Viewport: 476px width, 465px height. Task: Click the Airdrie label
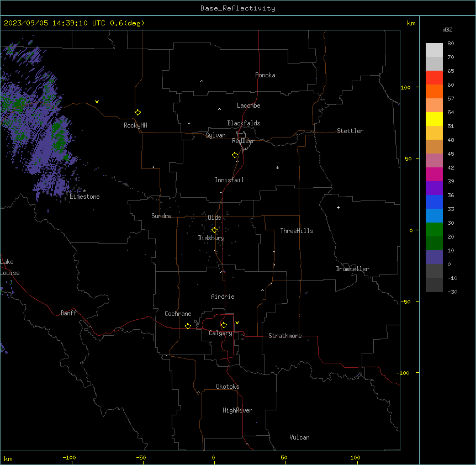click(x=223, y=297)
